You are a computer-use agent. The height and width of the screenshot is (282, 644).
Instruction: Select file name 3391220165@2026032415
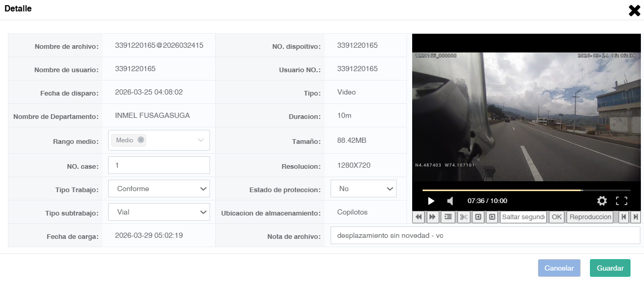159,45
